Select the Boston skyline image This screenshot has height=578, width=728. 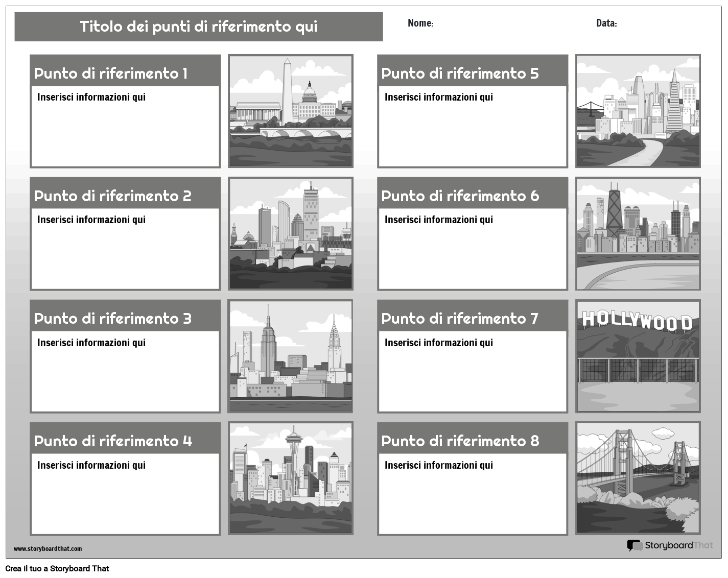coord(291,233)
